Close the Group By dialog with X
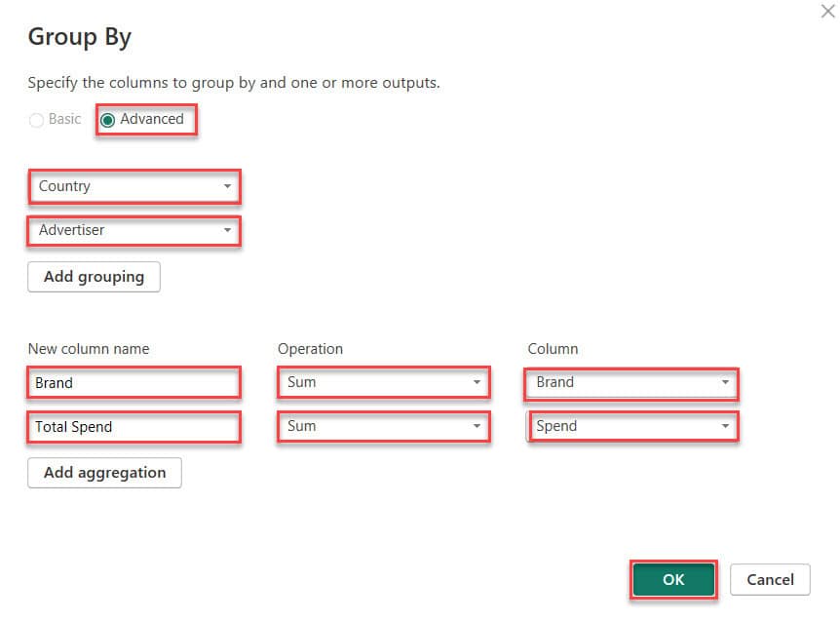The height and width of the screenshot is (621, 840). click(827, 11)
